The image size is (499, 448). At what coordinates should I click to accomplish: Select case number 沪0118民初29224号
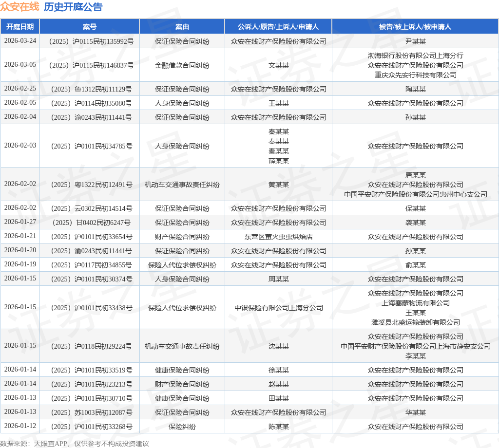click(103, 346)
